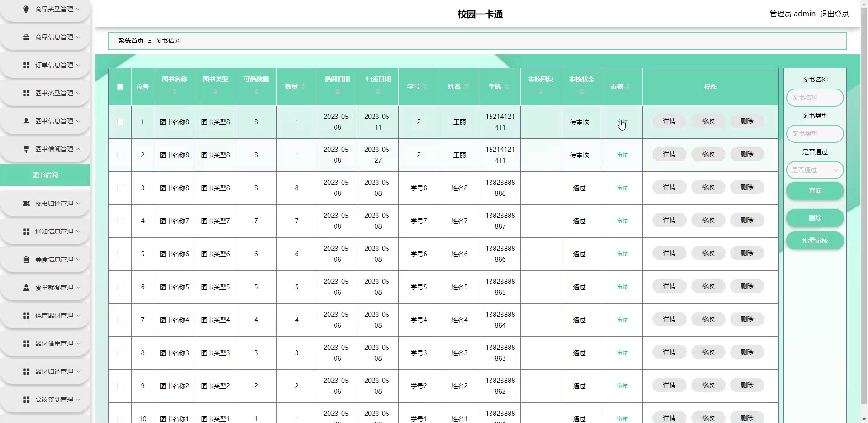Focus the 图书名称 search input
The height and width of the screenshot is (423, 868).
tap(815, 98)
